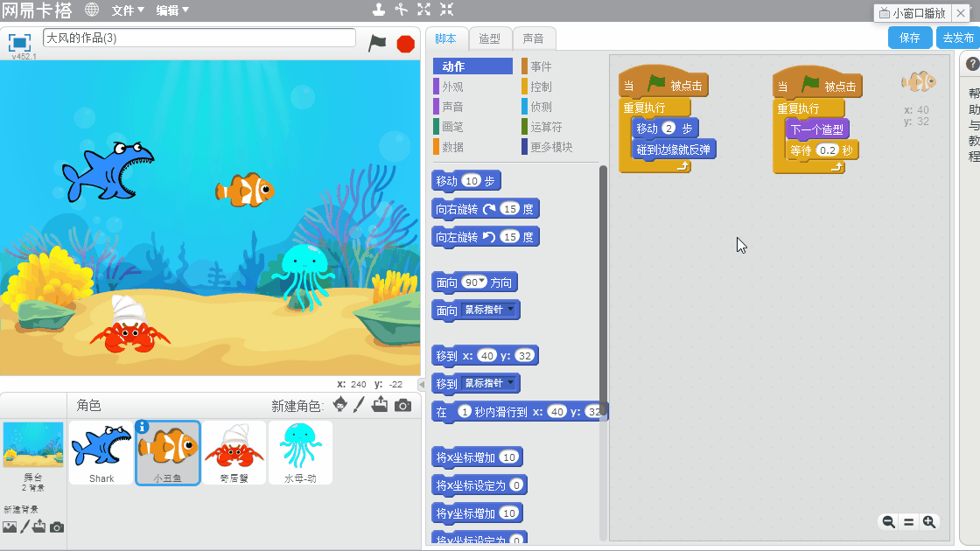Open the help question mark icon
Image resolution: width=980 pixels, height=551 pixels.
click(972, 64)
